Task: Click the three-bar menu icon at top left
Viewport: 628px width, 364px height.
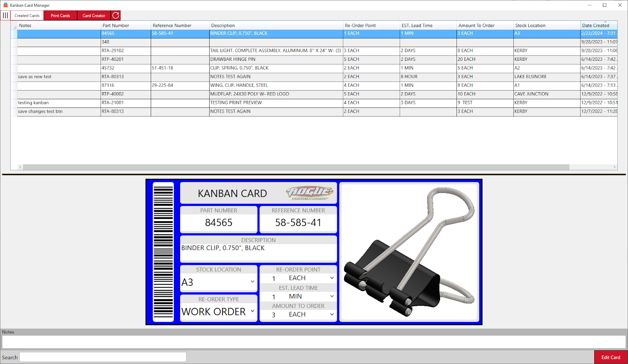Action: (5, 16)
